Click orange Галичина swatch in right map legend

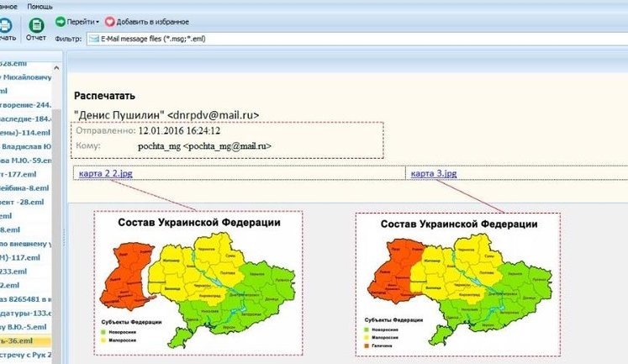(366, 346)
